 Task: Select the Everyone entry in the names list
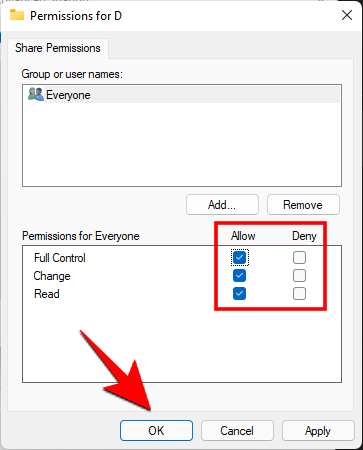[182, 95]
